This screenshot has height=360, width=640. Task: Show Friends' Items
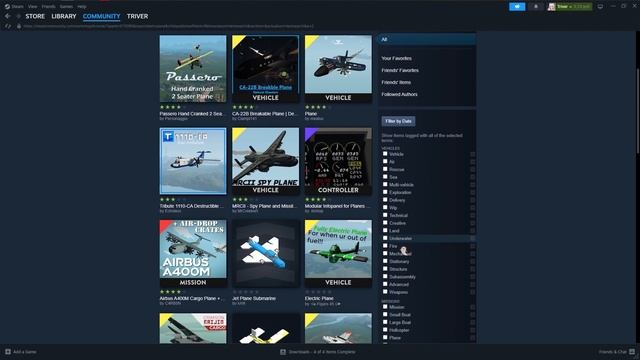point(396,82)
